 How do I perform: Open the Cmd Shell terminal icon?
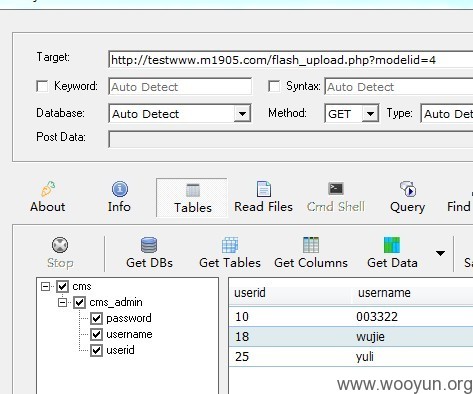pos(336,188)
